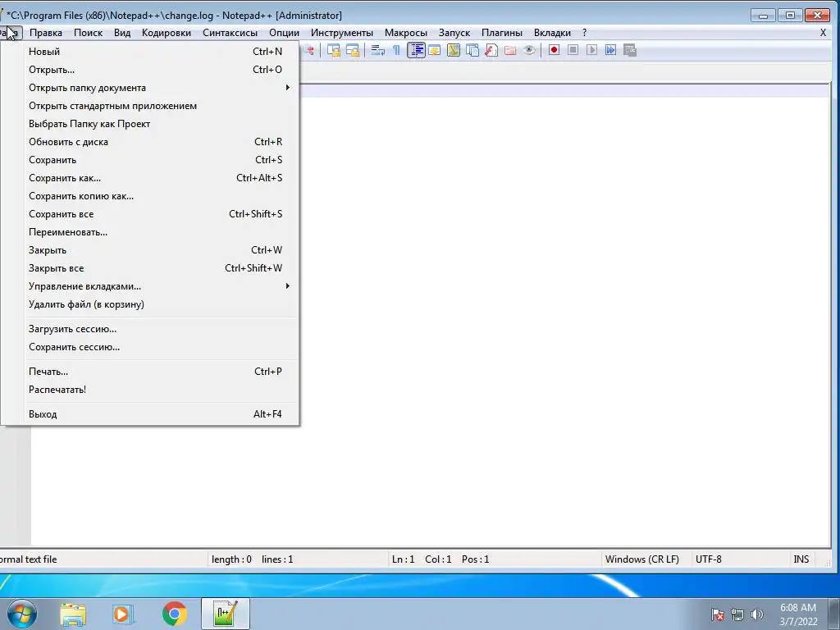
Task: Toggle the file monitoring eye icon
Action: pyautogui.click(x=529, y=50)
